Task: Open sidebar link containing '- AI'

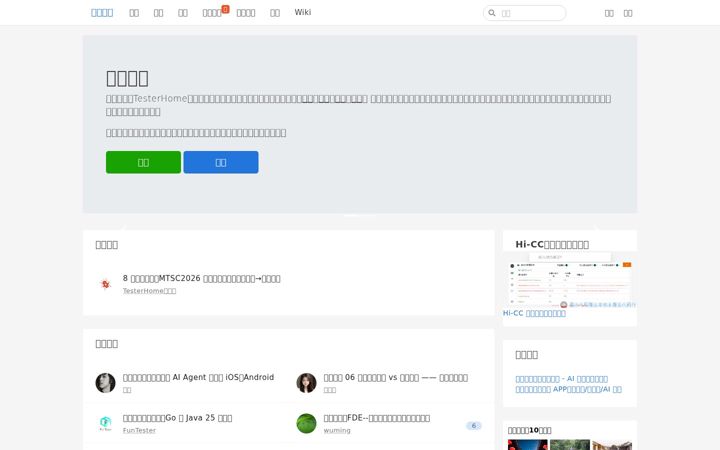Action: pos(562,379)
